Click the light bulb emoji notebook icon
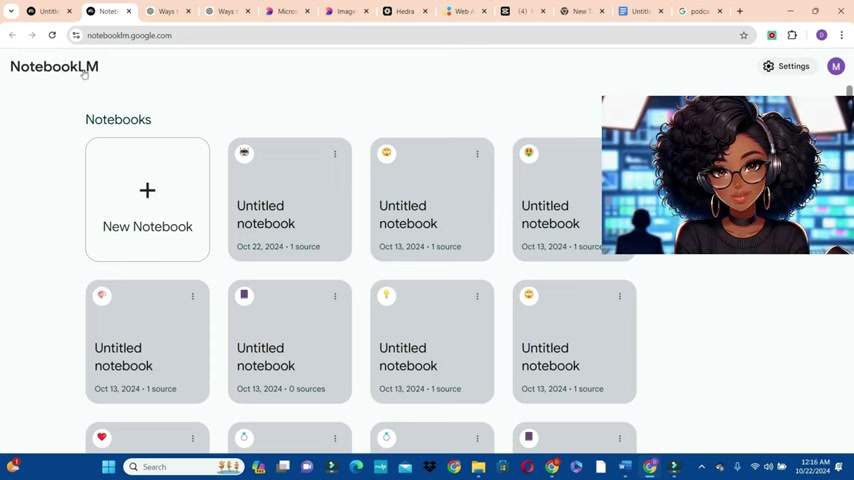The width and height of the screenshot is (854, 480). tap(387, 295)
